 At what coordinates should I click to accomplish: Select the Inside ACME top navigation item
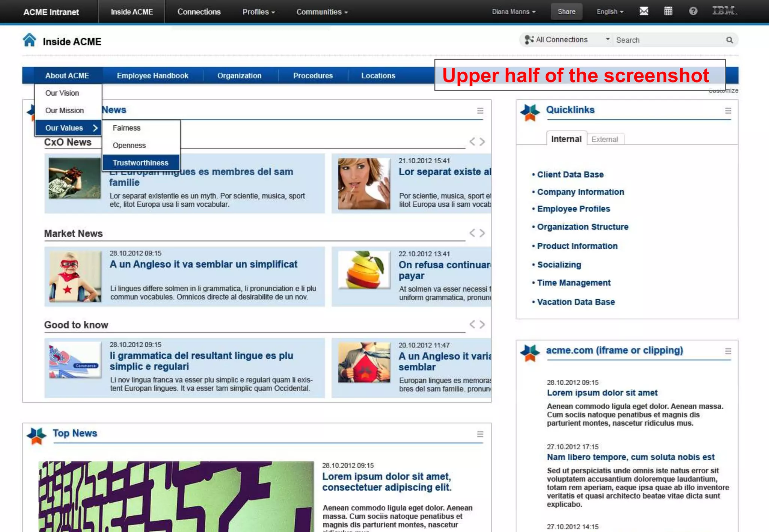click(131, 12)
